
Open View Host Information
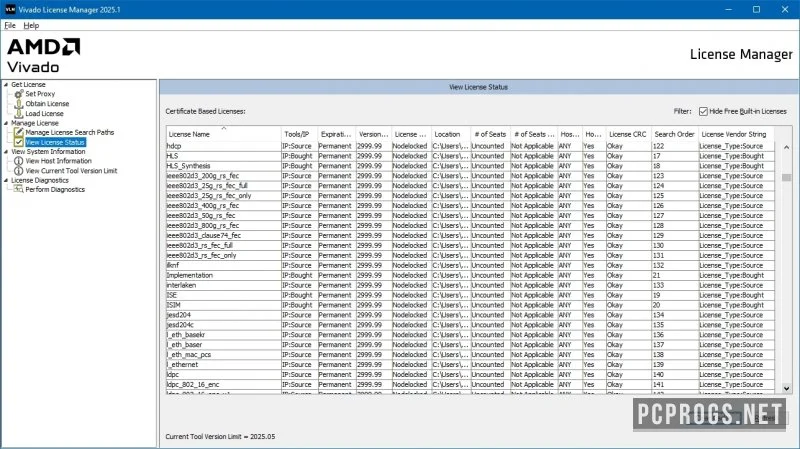tap(58, 161)
